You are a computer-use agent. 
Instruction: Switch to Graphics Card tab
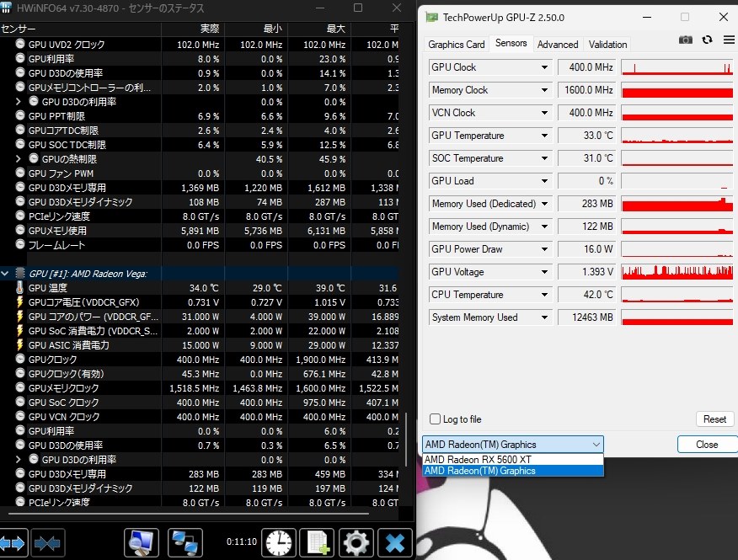(456, 45)
